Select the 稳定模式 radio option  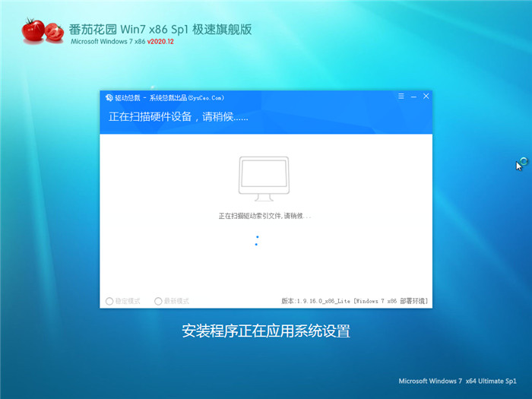[x=123, y=301]
